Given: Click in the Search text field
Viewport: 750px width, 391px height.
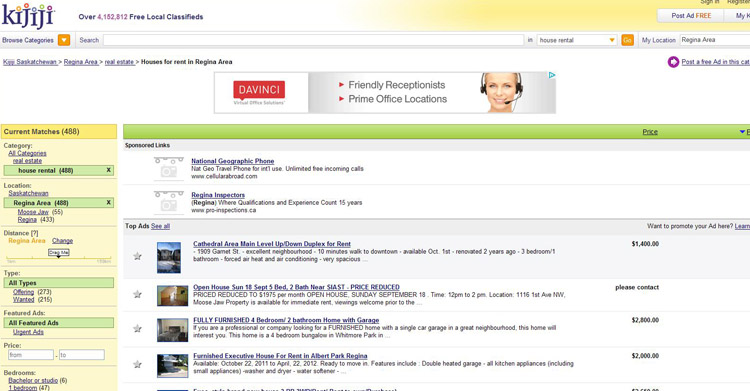Looking at the screenshot, I should tap(313, 40).
